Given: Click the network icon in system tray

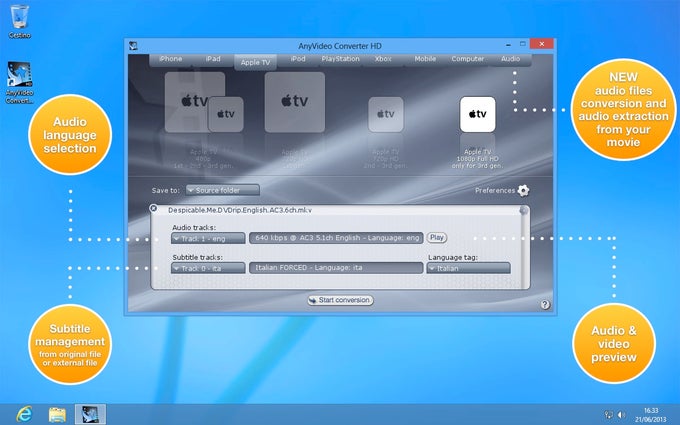Looking at the screenshot, I should [x=608, y=415].
